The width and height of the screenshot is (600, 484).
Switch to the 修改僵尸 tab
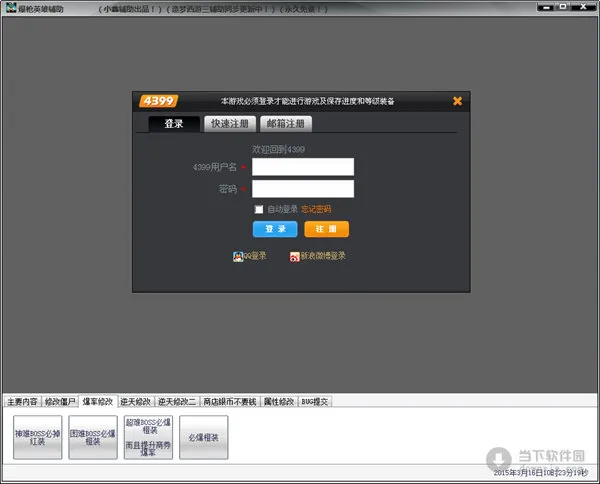coord(60,401)
